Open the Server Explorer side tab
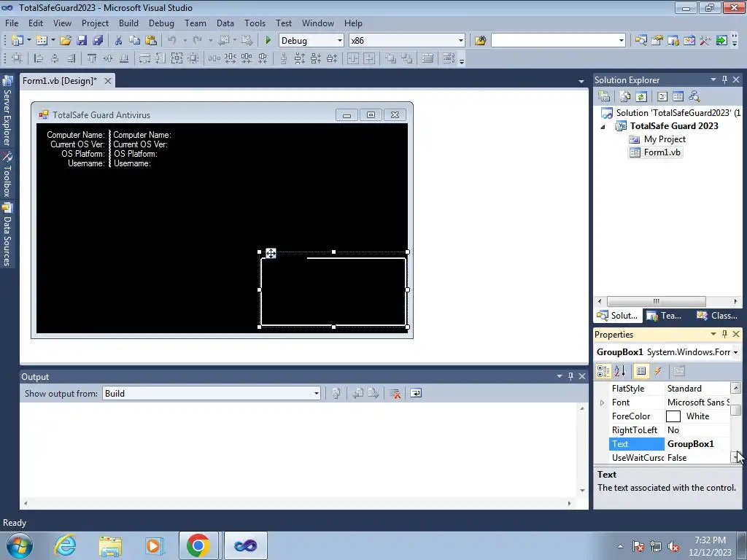Viewport: 747px width, 560px height. tap(7, 111)
